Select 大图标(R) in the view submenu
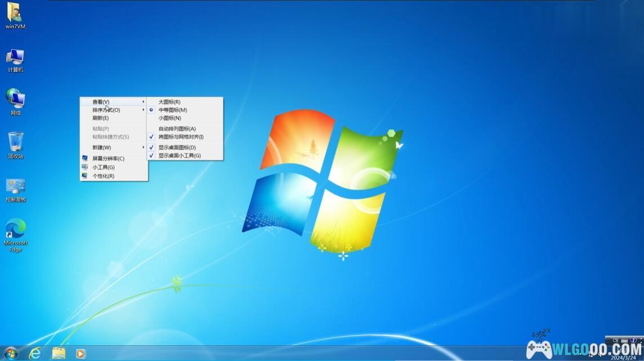 169,102
